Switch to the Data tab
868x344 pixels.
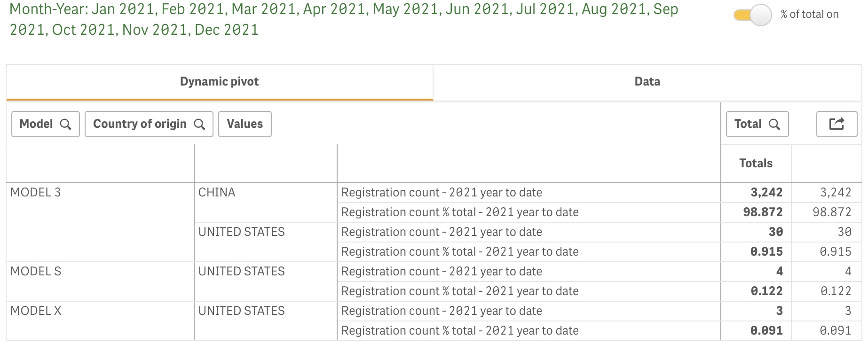tap(647, 82)
